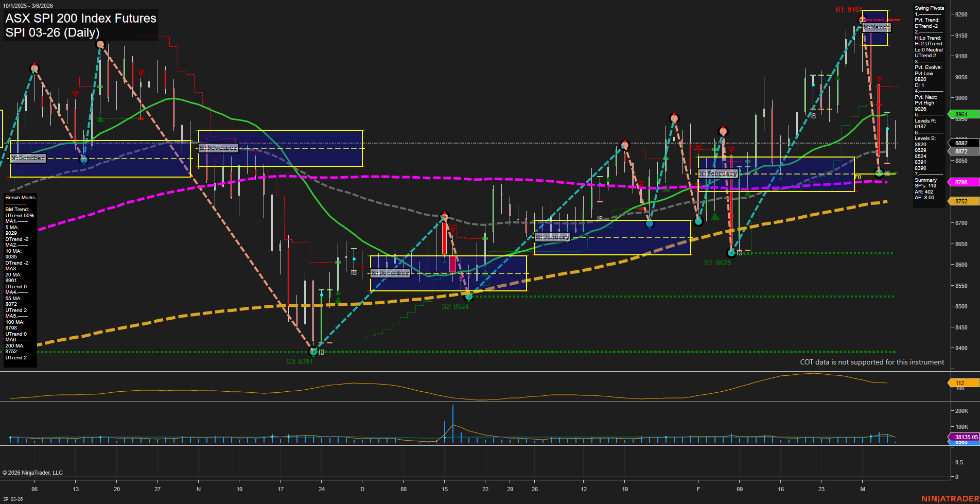Screen dimensions: 980x504
Task: Click the orange 112 indicator value marker
Action: pos(960,383)
